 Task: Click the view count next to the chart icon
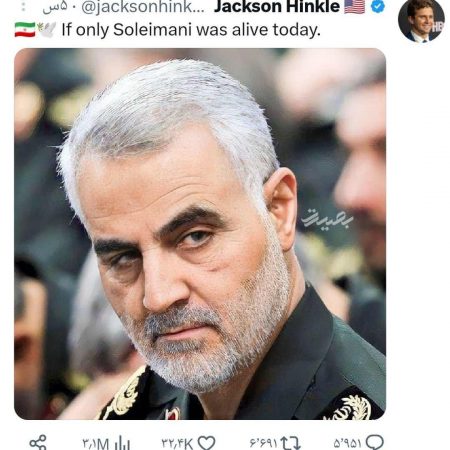[96, 444]
